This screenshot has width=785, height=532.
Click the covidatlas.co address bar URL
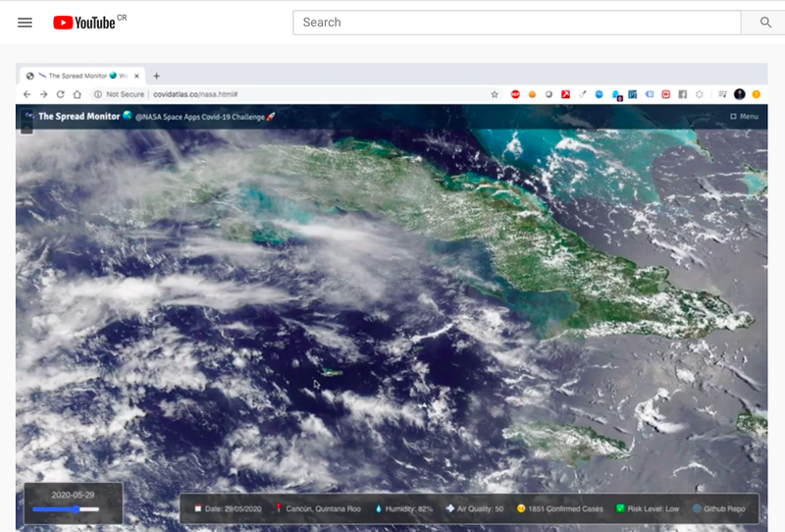click(x=196, y=94)
